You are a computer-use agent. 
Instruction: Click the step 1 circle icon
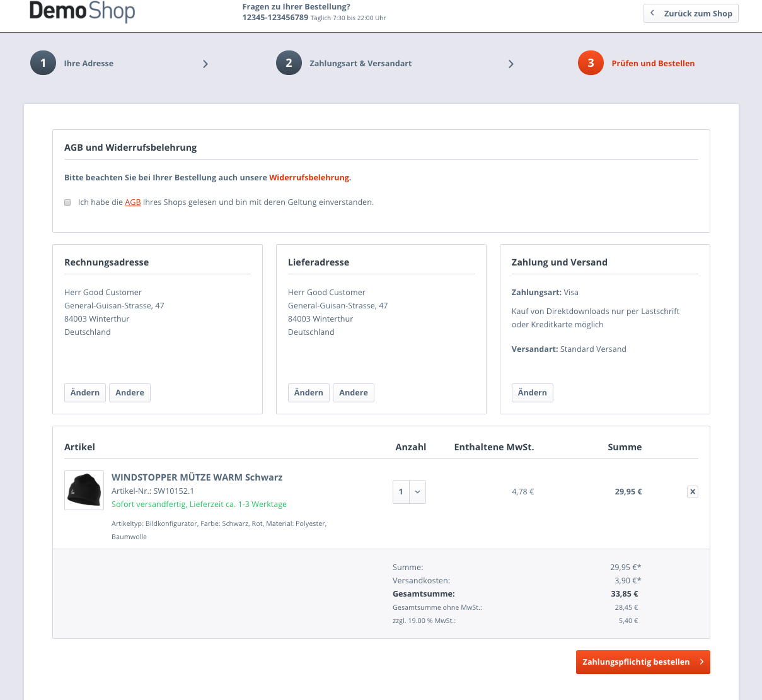(x=43, y=63)
